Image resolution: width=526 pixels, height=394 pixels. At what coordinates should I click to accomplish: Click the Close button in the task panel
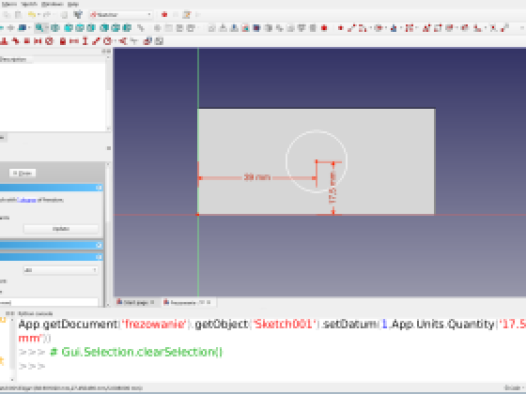click(x=22, y=173)
